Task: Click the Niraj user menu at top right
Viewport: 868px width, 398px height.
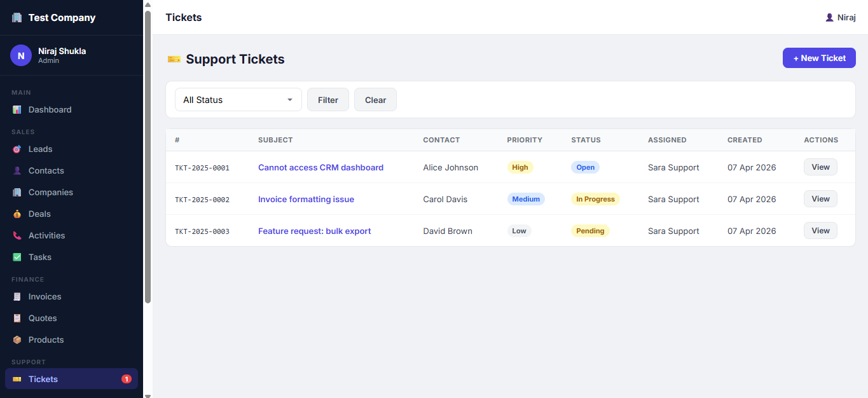Action: pyautogui.click(x=840, y=18)
